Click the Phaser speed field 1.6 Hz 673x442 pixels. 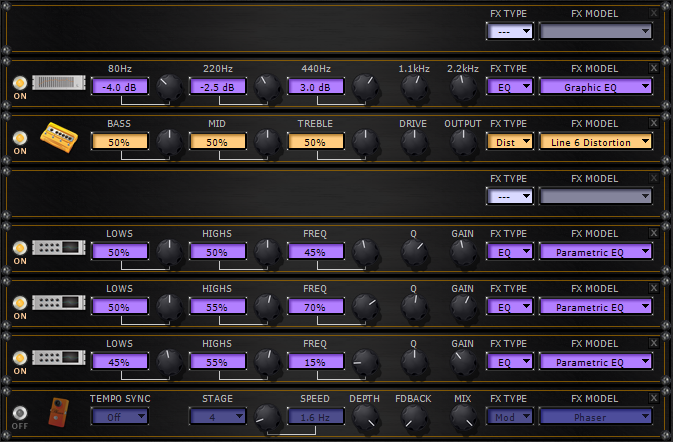click(315, 416)
